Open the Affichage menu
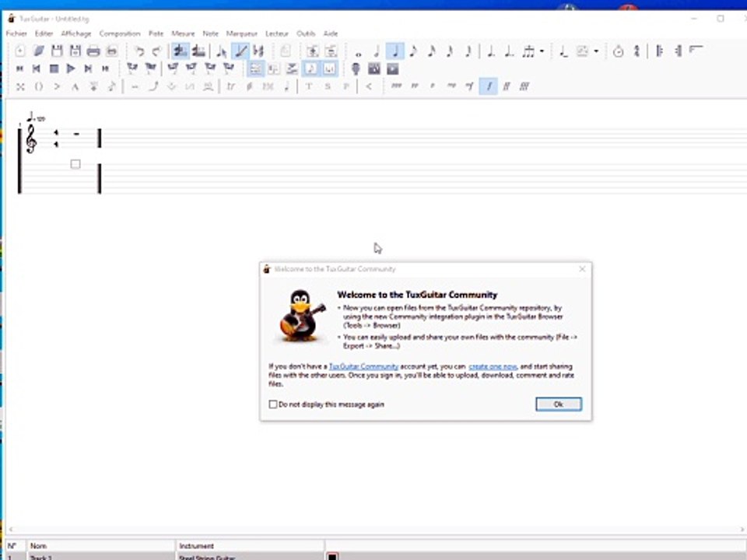747x560 pixels. click(75, 33)
